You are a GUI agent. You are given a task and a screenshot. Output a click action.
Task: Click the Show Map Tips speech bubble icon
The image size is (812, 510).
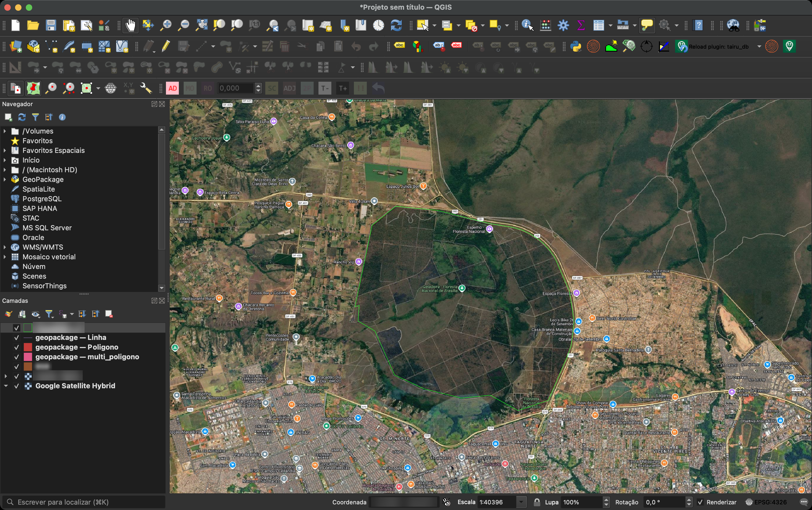(647, 25)
